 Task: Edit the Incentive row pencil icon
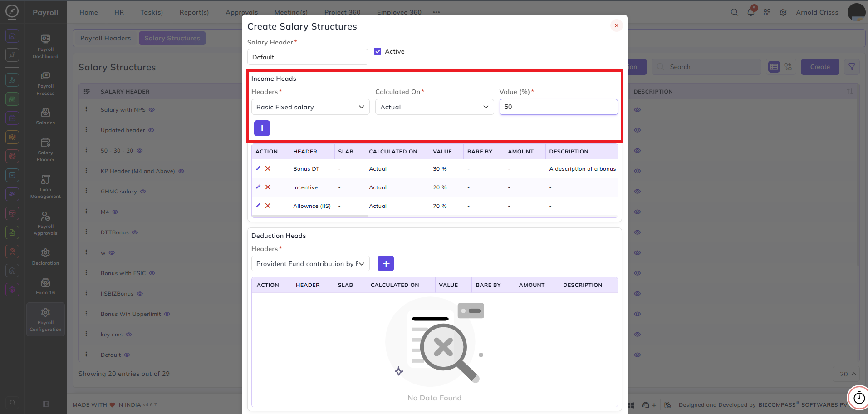258,187
